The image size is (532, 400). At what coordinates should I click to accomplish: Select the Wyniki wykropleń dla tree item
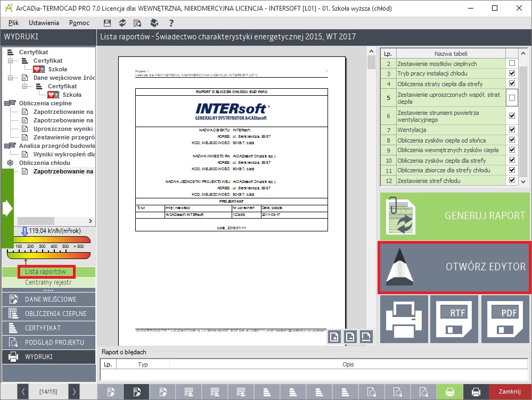(64, 154)
